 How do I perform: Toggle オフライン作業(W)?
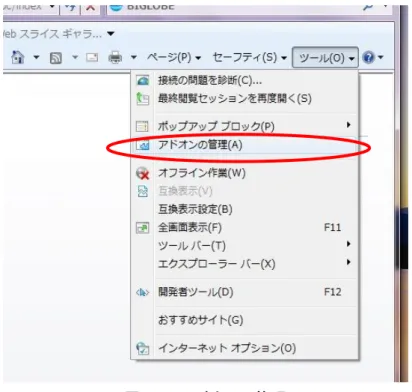(244, 173)
